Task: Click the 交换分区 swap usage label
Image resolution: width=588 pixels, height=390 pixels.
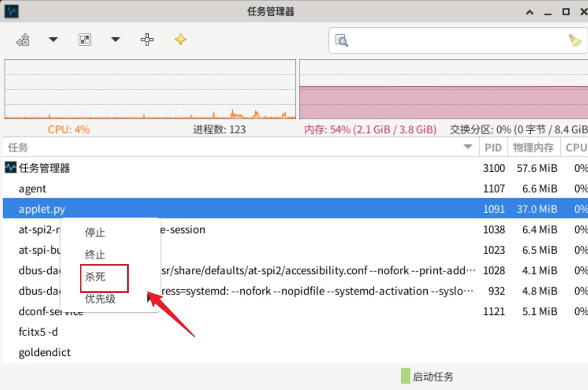Action: 519,130
